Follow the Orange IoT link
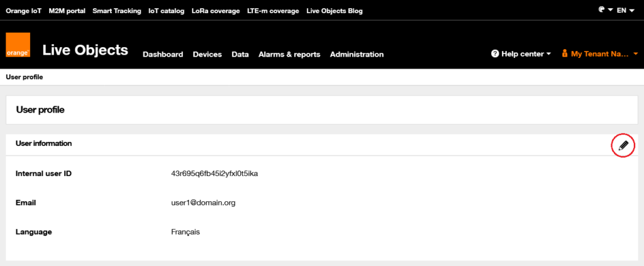This screenshot has height=266, width=644. tap(24, 11)
